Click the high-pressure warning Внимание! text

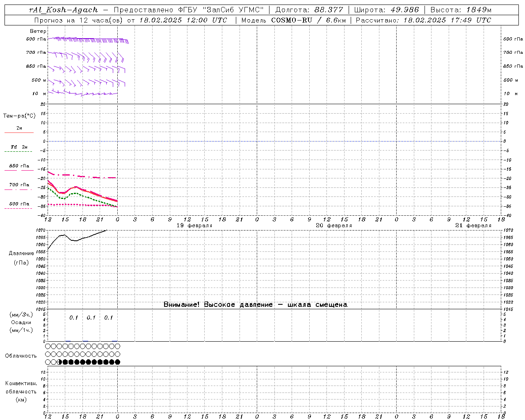click(x=256, y=305)
